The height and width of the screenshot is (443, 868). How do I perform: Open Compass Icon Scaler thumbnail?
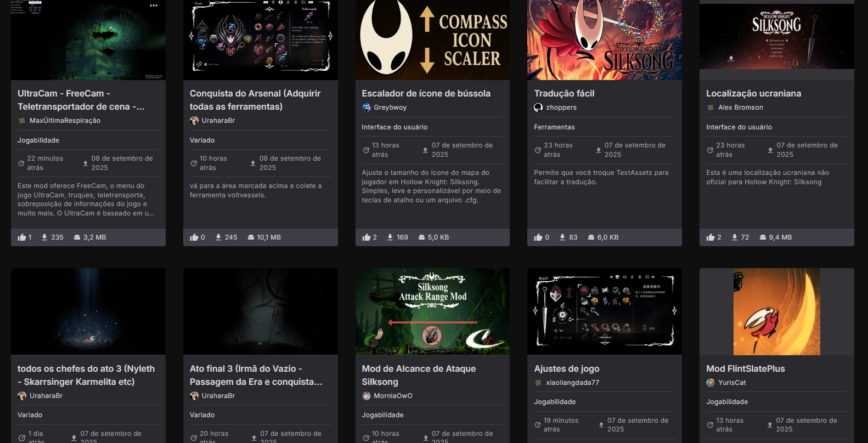tap(432, 40)
